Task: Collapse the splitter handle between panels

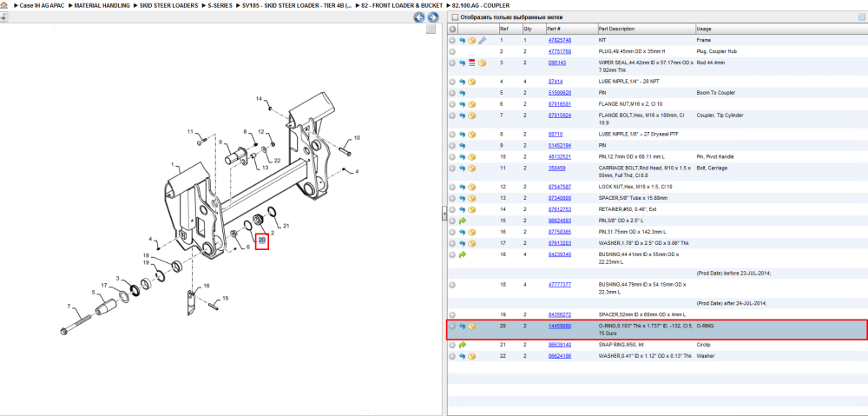Action: [x=444, y=214]
